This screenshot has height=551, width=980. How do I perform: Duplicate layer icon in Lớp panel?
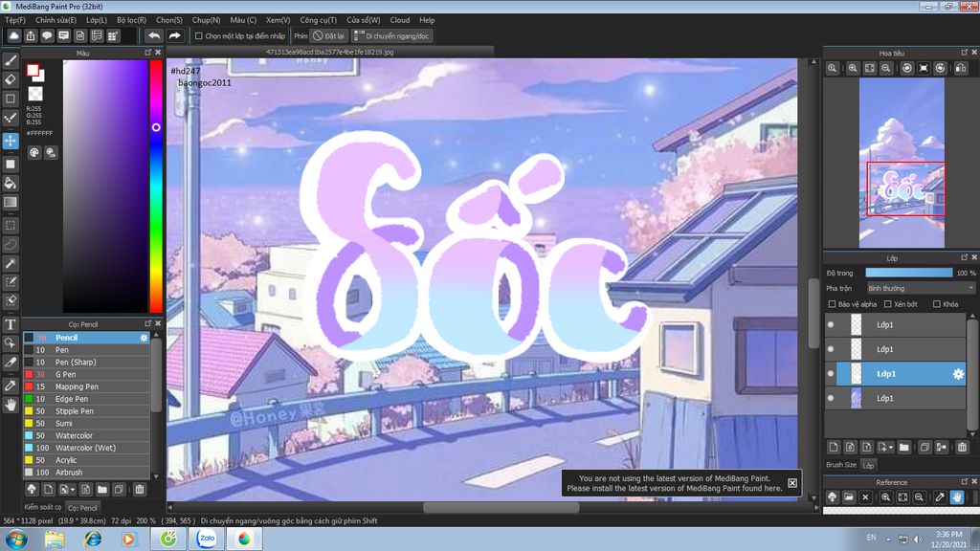tap(924, 447)
